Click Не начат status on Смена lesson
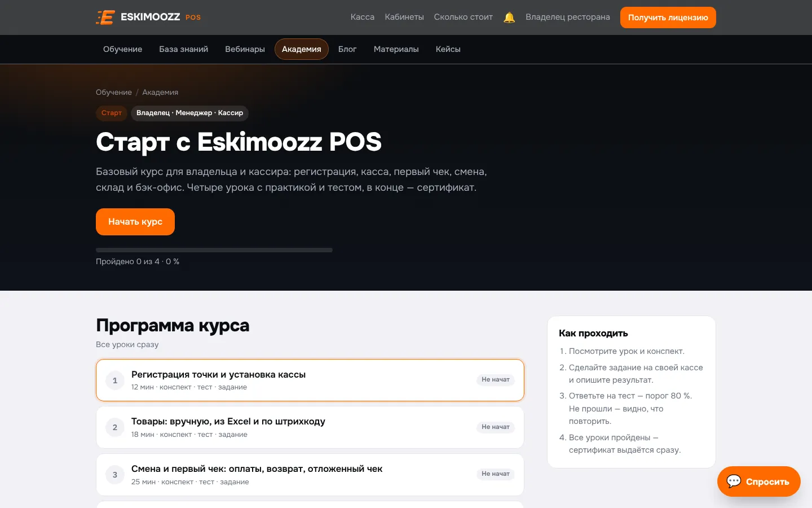Screen dimensions: 812x508 click(496, 474)
